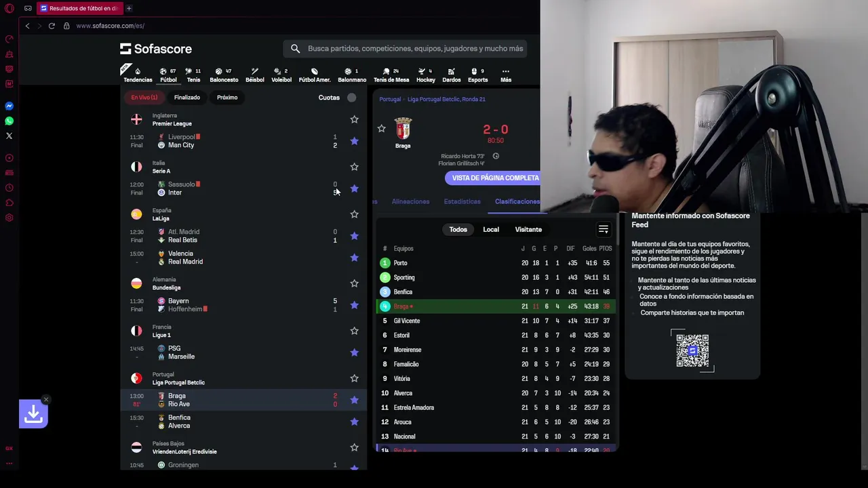The height and width of the screenshot is (488, 868).
Task: Open the Dardos sport section
Action: point(452,75)
